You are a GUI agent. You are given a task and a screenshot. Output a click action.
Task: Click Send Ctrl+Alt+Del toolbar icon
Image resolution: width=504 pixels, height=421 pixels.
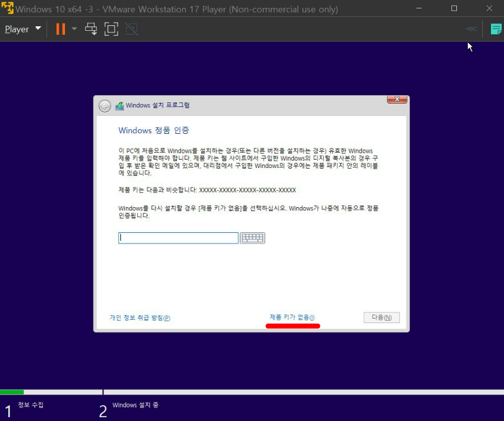pos(91,29)
